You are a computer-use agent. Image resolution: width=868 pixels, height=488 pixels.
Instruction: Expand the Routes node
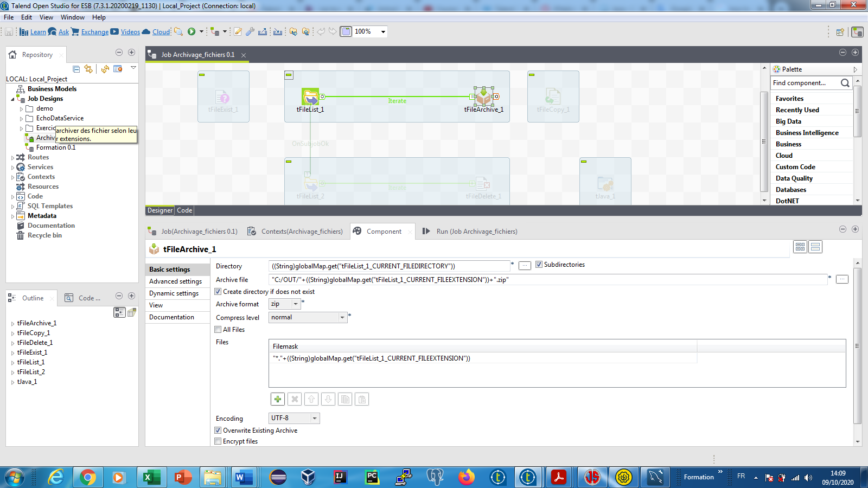tap(12, 158)
